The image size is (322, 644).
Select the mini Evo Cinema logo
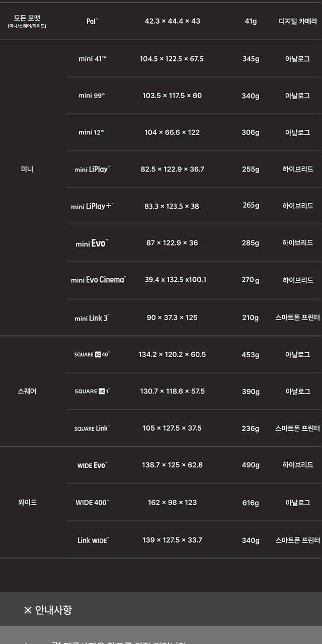[99, 280]
